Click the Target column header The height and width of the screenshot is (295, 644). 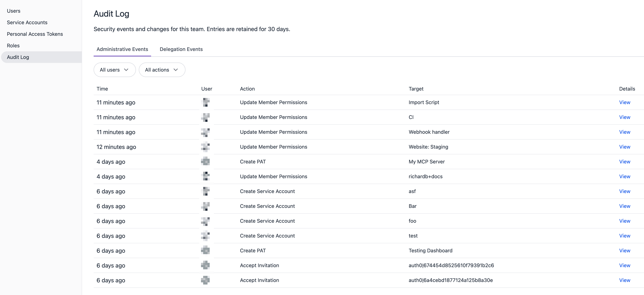coord(416,89)
